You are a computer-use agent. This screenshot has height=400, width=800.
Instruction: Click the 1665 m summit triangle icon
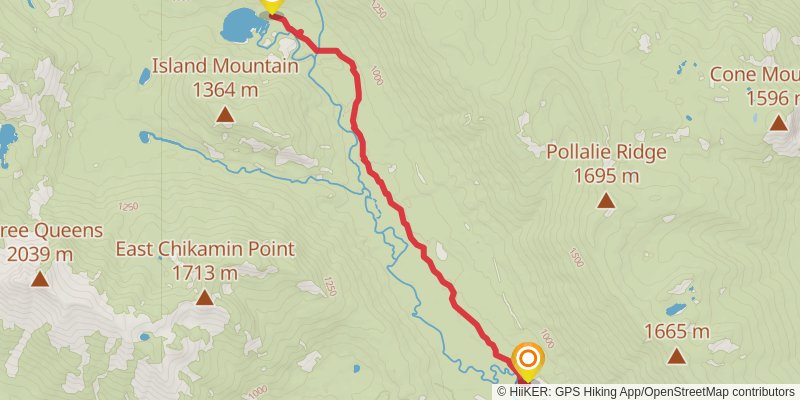[676, 356]
